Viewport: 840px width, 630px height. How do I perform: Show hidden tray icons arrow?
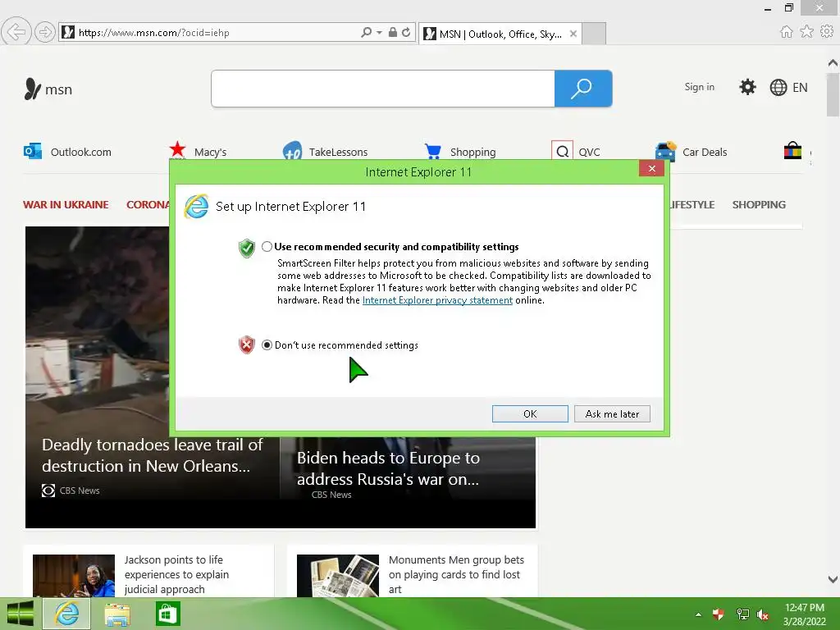[x=698, y=614]
